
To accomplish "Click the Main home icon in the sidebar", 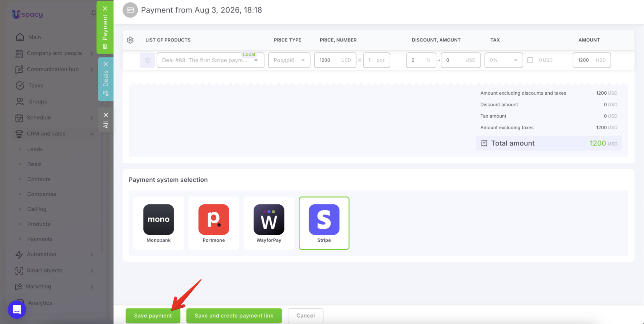I will [x=20, y=37].
